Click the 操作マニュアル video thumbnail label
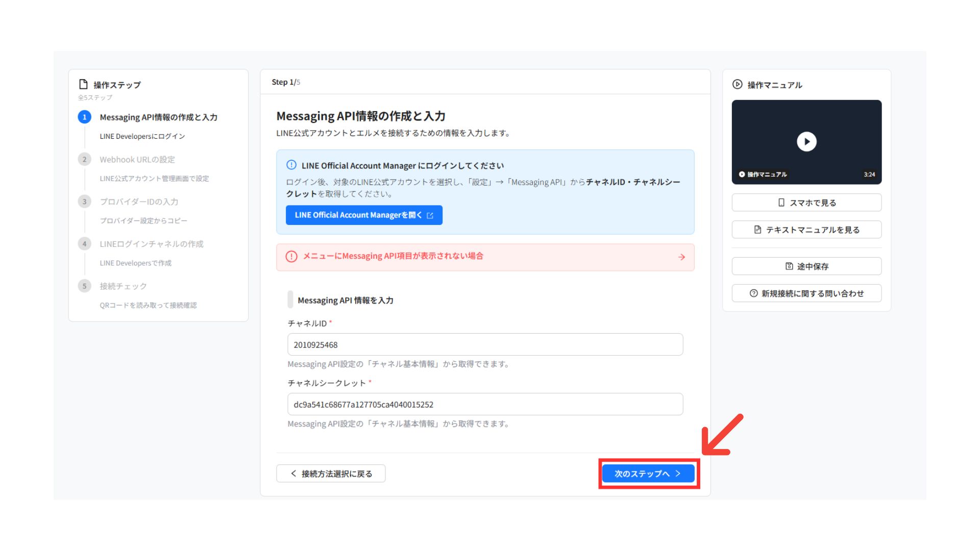 pos(763,174)
